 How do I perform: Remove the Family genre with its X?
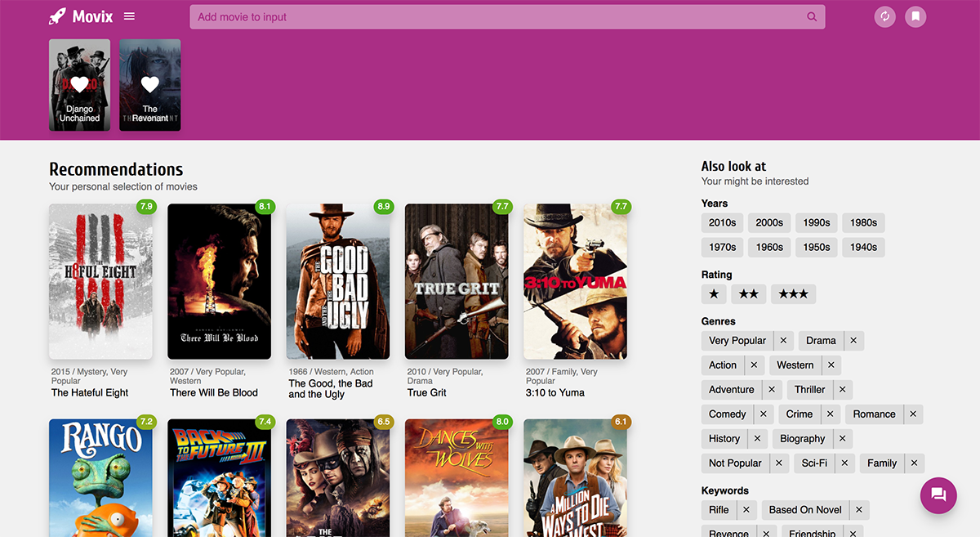tap(915, 463)
